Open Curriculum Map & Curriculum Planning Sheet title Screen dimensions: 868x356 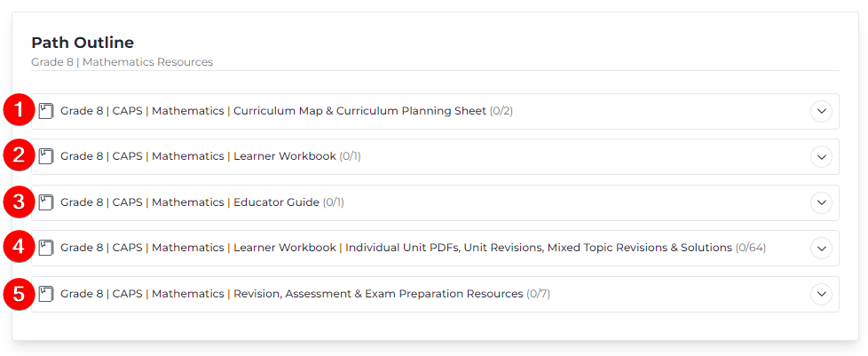(273, 111)
